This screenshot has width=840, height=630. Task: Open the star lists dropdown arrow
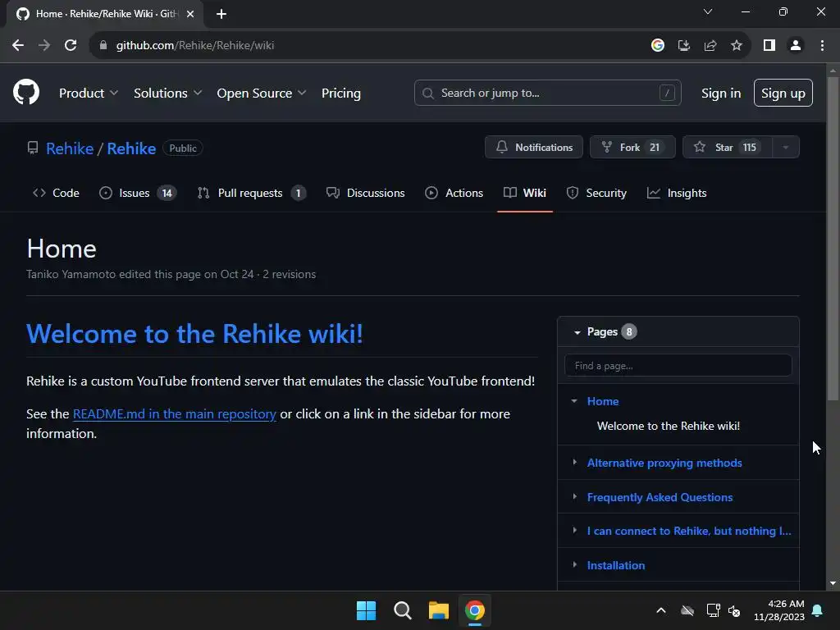coord(786,148)
